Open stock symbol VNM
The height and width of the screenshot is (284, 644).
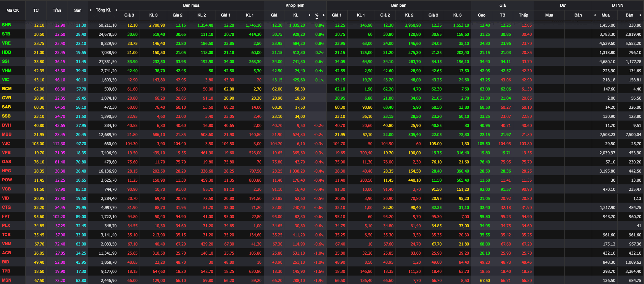click(7, 244)
